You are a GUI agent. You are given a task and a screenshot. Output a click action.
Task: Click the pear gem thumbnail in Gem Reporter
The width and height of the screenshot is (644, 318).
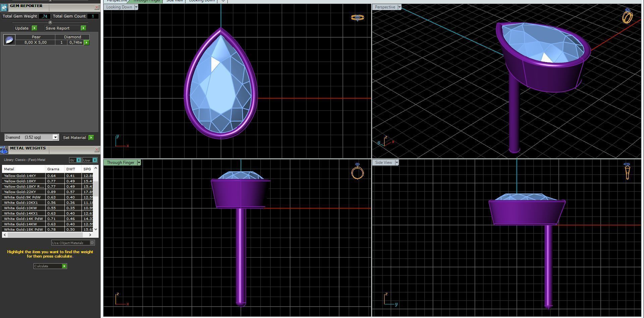pos(9,40)
